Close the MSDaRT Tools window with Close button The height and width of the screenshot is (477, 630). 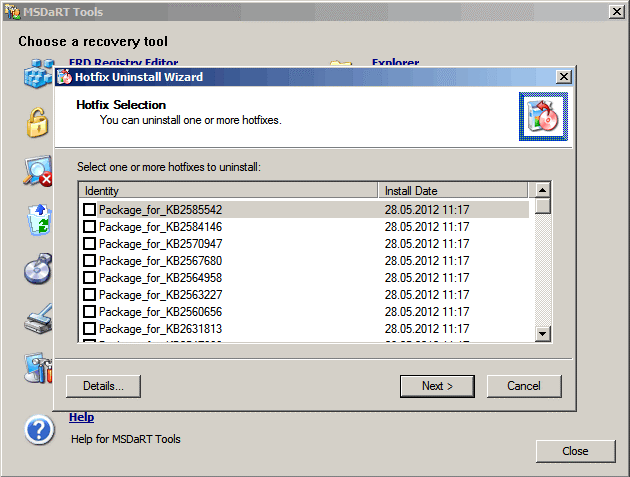575,451
